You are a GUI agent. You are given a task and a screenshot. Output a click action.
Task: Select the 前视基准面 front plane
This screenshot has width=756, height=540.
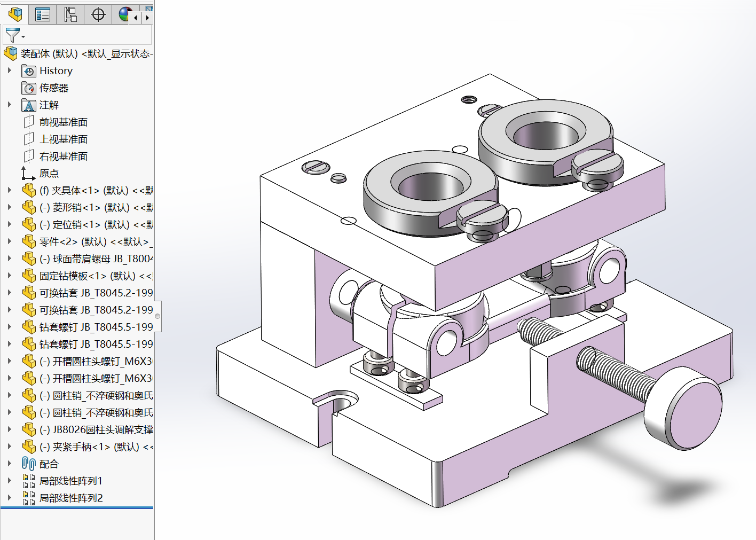click(63, 122)
